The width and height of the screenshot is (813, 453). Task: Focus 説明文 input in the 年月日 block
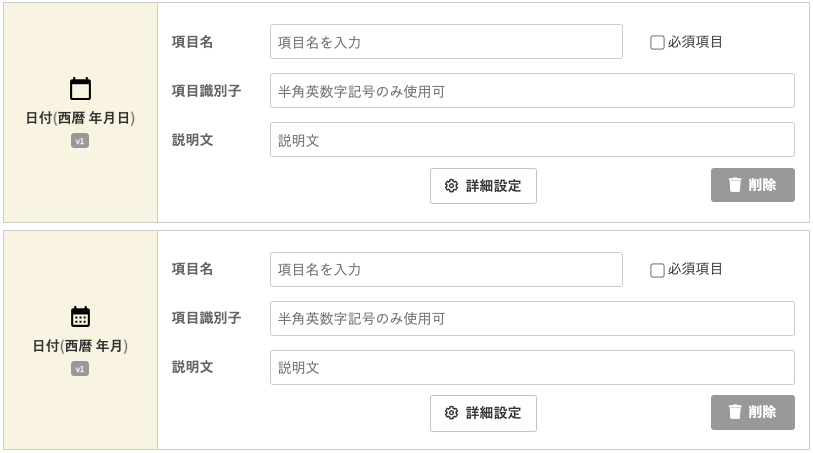pyautogui.click(x=532, y=139)
